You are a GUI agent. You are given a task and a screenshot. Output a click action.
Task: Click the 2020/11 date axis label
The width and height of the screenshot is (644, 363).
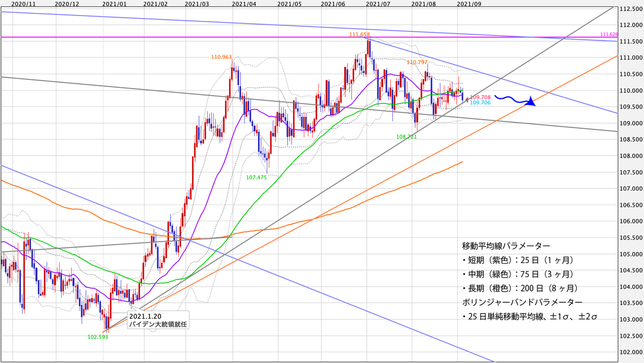point(23,3)
